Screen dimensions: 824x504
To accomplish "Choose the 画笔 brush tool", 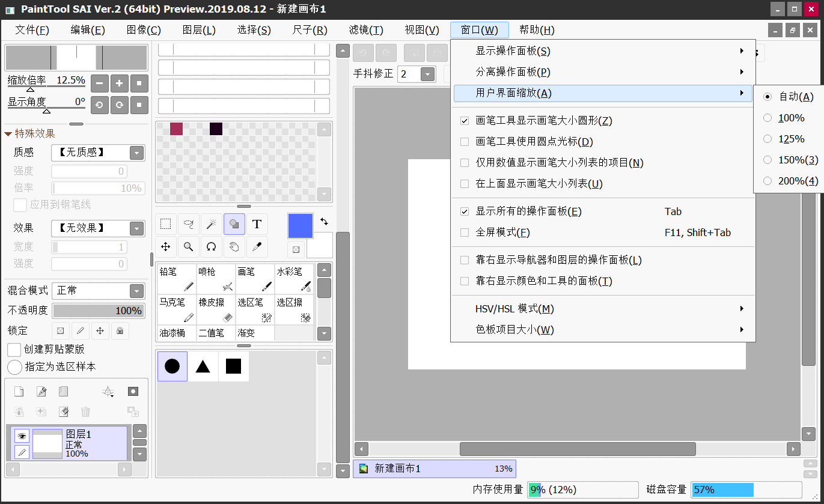I will click(255, 279).
